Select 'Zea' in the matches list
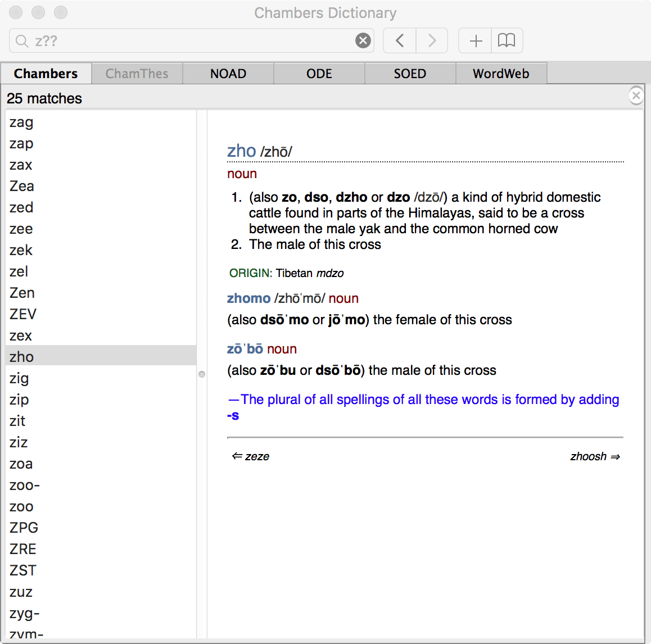Viewport: 651px width, 644px height. (101, 186)
